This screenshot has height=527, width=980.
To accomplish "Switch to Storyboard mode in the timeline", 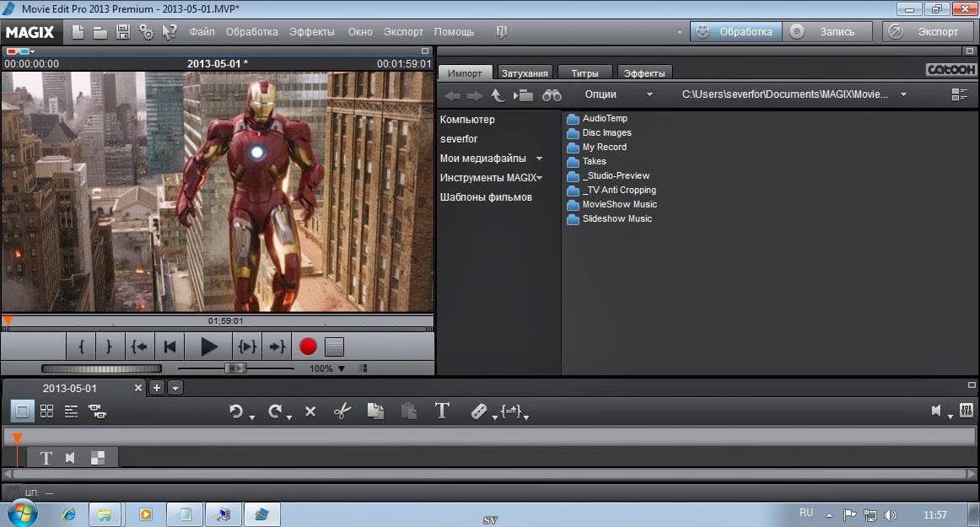I will pos(46,411).
